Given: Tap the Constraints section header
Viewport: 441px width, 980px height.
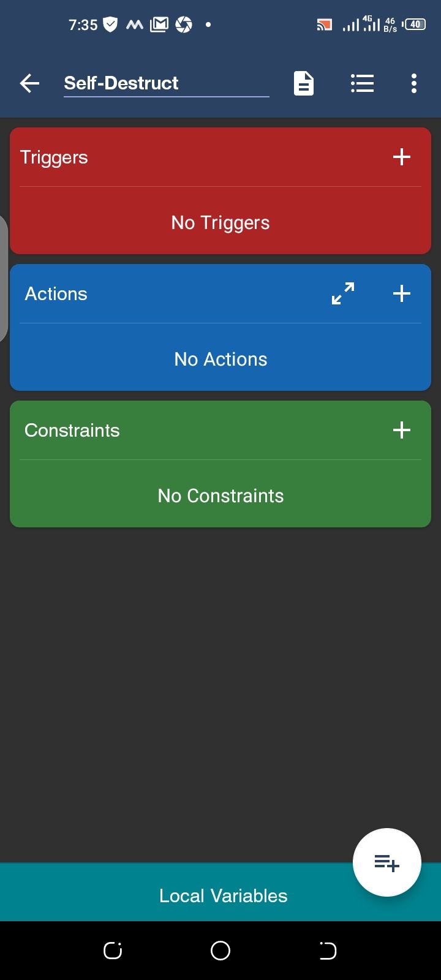Looking at the screenshot, I should [72, 431].
